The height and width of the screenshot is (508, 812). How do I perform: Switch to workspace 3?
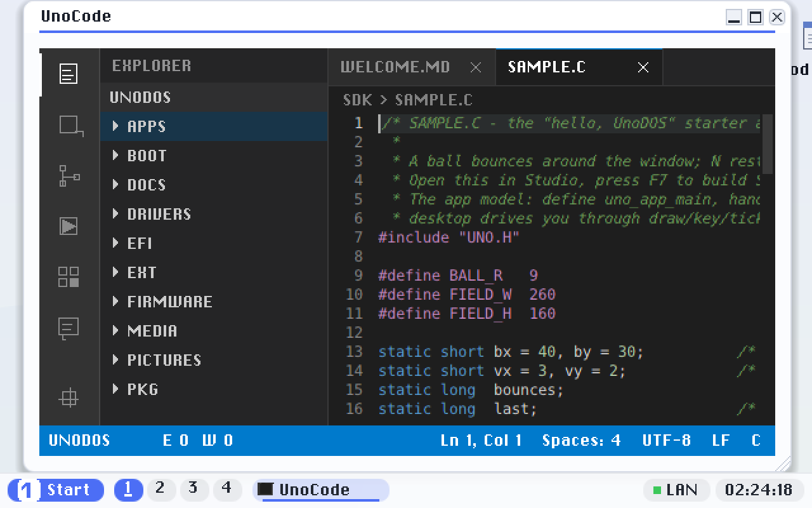pyautogui.click(x=194, y=490)
